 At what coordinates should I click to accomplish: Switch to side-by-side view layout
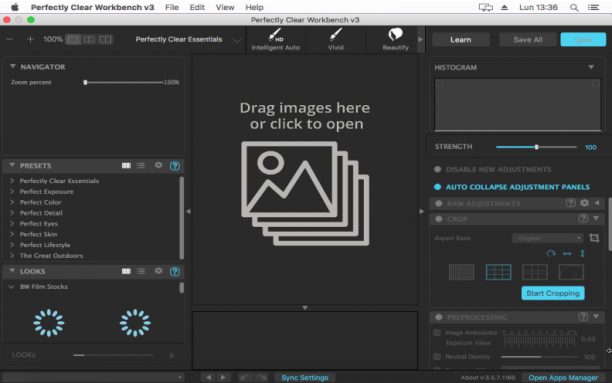pos(89,39)
